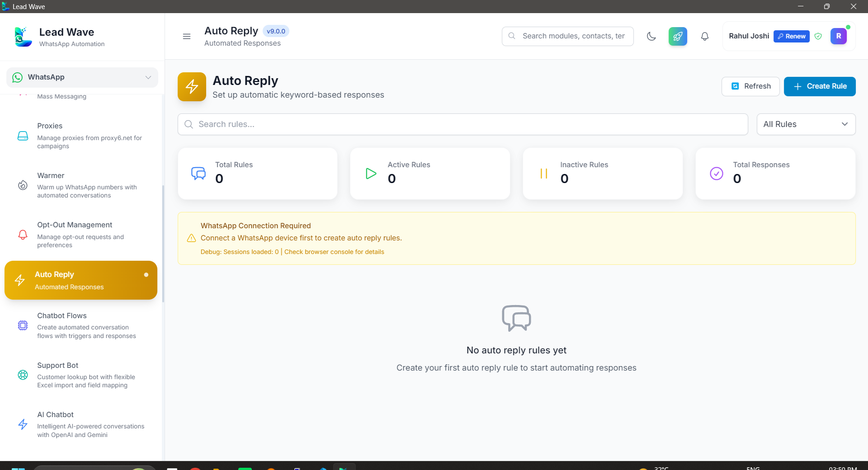Open Opt-Out Management from sidebar
The image size is (868, 470).
pyautogui.click(x=81, y=235)
